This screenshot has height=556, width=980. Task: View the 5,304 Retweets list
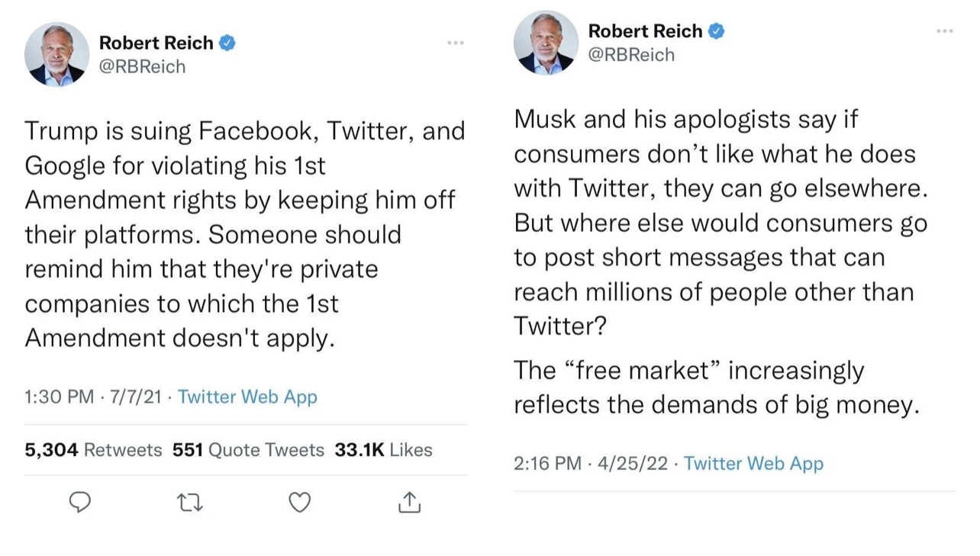pos(93,450)
